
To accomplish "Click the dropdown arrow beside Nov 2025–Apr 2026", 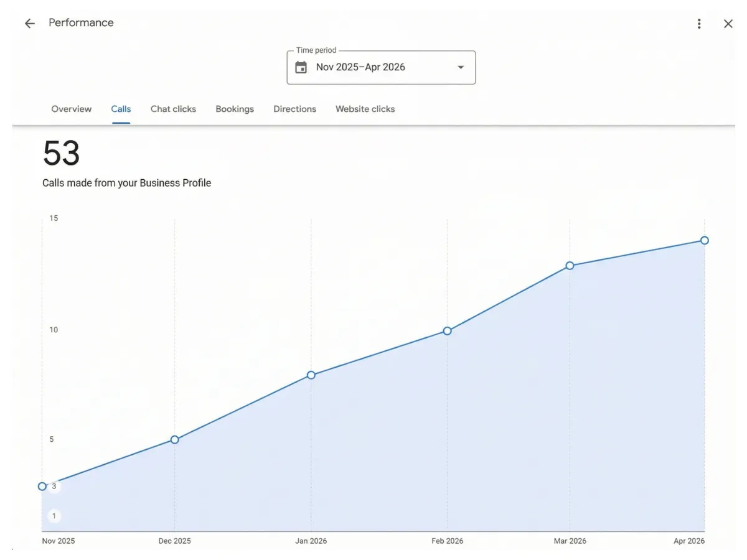I will (x=460, y=67).
